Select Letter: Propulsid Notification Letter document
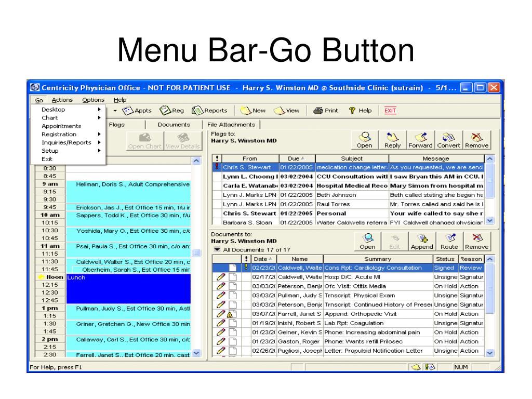The height and width of the screenshot is (399, 532). pos(349,351)
